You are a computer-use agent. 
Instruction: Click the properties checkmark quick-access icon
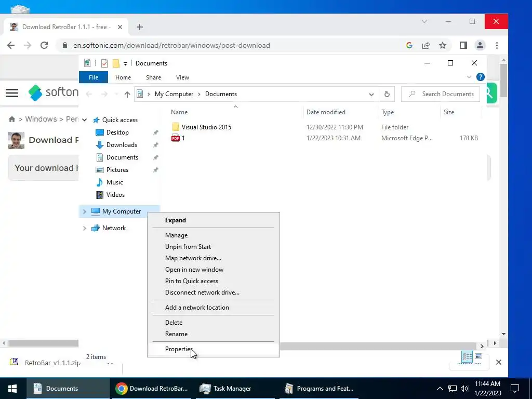click(104, 63)
